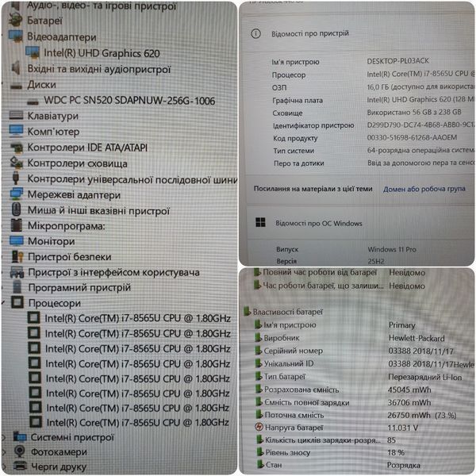Click the Windows logo beside Відомості про ОС
Image resolution: width=476 pixels, height=476 pixels.
[x=260, y=222]
